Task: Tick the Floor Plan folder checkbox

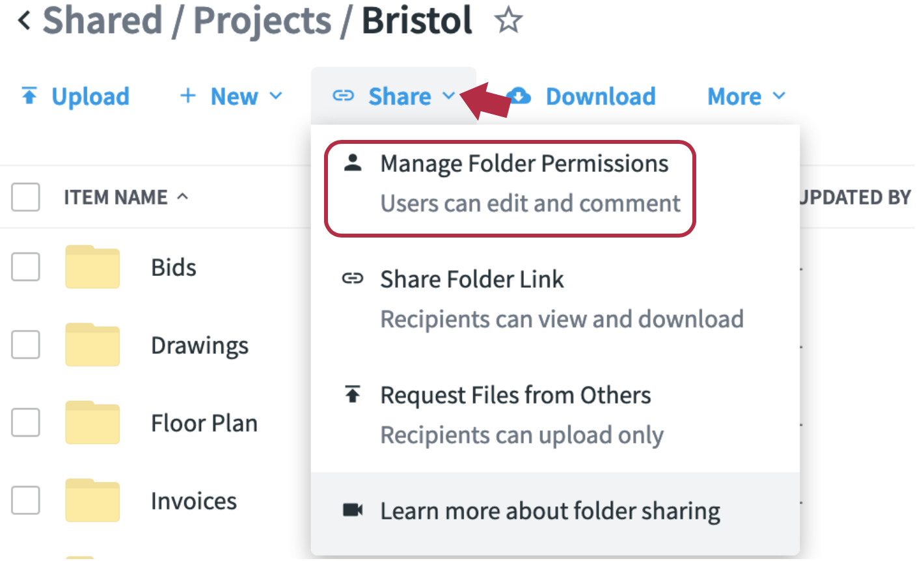Action: [x=26, y=423]
